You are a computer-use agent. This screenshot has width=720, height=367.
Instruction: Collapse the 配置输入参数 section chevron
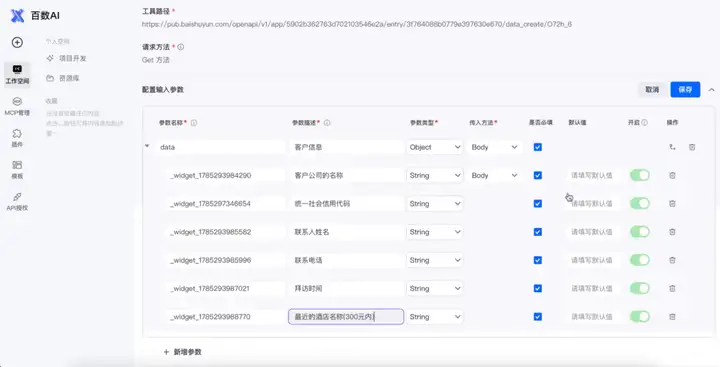coord(711,90)
